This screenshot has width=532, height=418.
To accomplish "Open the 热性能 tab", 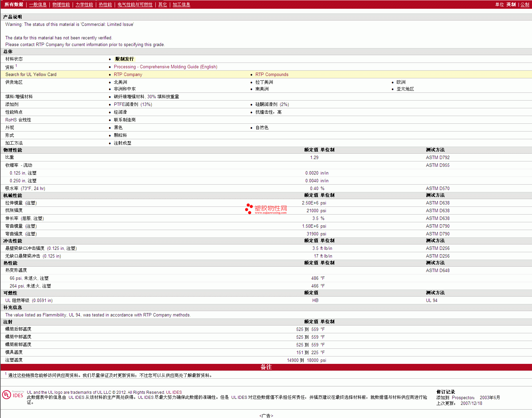I will click(x=105, y=4).
